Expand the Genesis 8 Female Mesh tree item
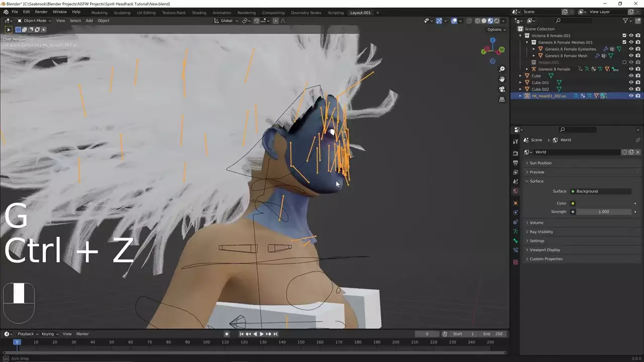 click(534, 56)
